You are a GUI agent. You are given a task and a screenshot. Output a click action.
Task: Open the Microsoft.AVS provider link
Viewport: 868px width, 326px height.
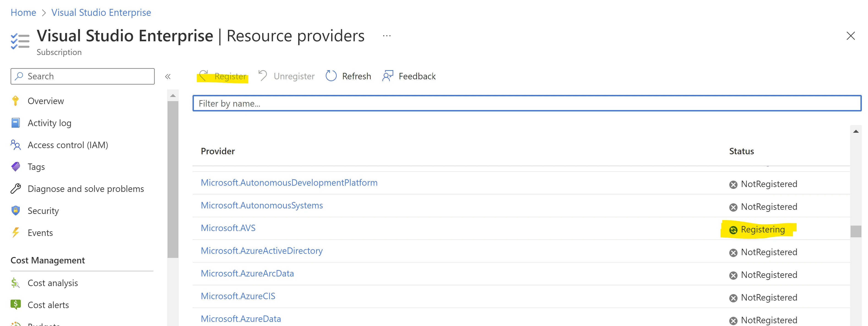[228, 228]
